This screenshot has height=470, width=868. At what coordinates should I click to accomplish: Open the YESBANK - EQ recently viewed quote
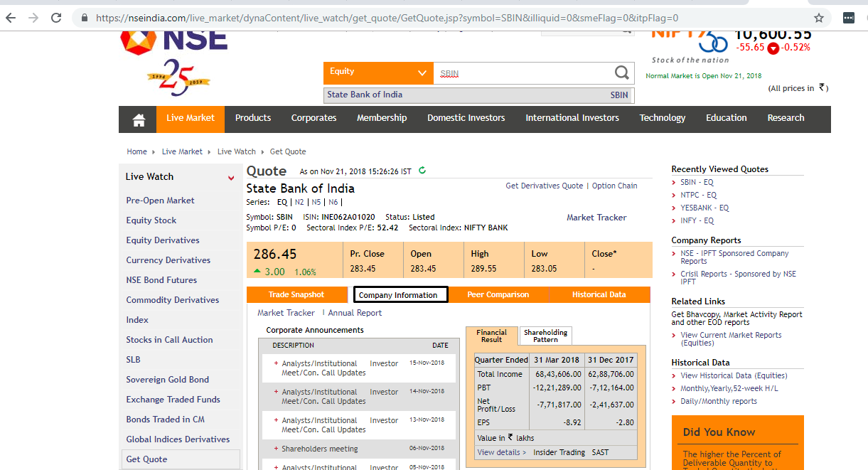(x=704, y=208)
